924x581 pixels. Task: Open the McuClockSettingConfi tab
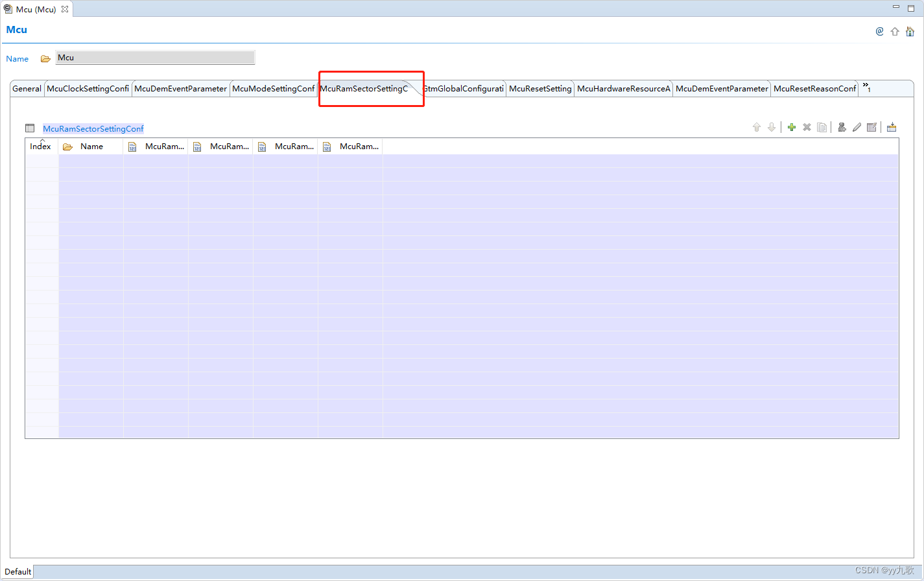88,89
